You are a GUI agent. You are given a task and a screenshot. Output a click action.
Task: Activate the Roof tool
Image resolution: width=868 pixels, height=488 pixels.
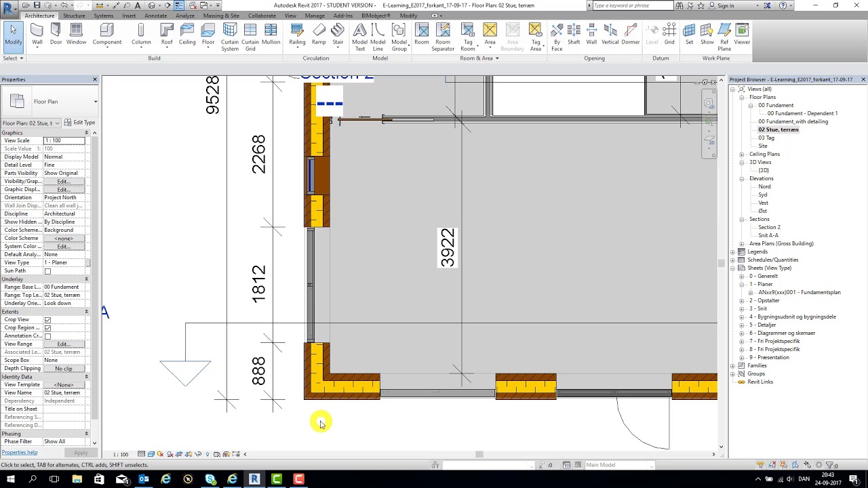click(x=167, y=35)
